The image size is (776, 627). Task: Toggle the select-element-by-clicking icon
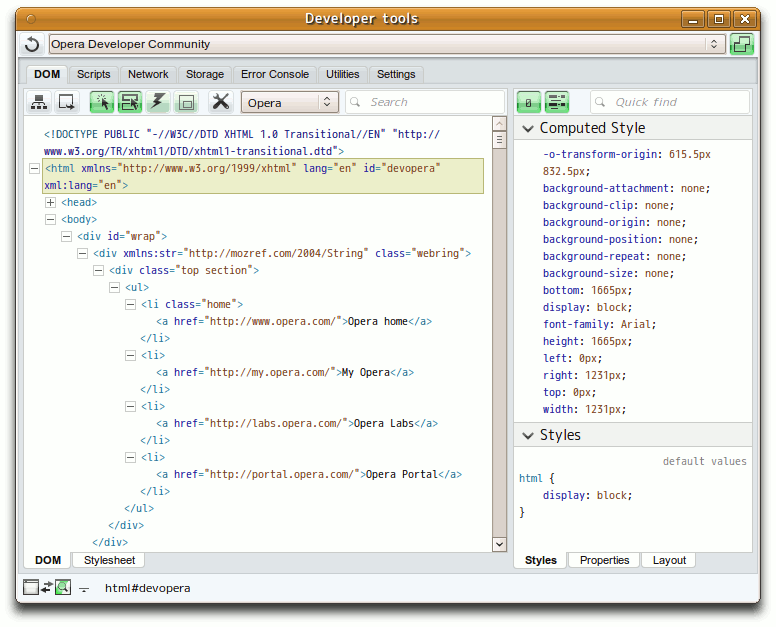pos(102,102)
